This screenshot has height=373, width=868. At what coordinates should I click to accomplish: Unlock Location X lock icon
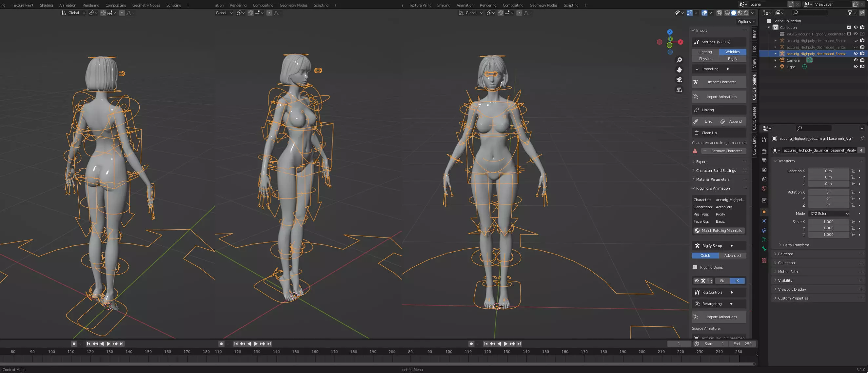[853, 171]
